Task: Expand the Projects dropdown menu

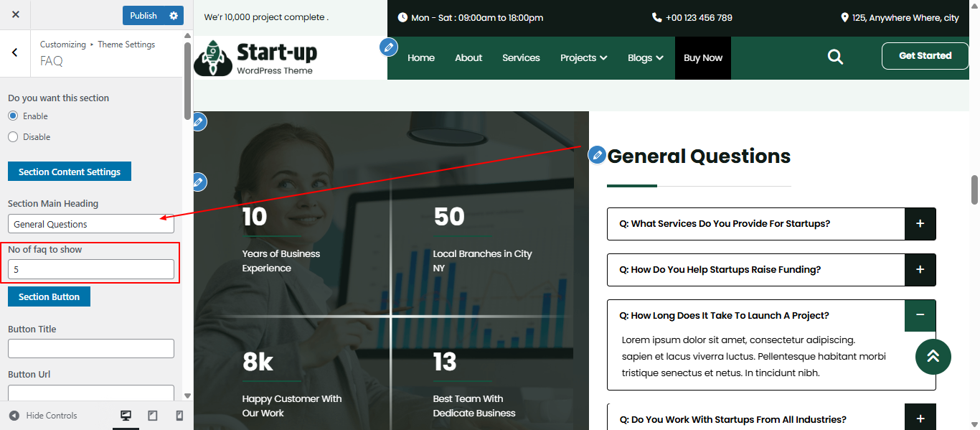Action: click(583, 58)
